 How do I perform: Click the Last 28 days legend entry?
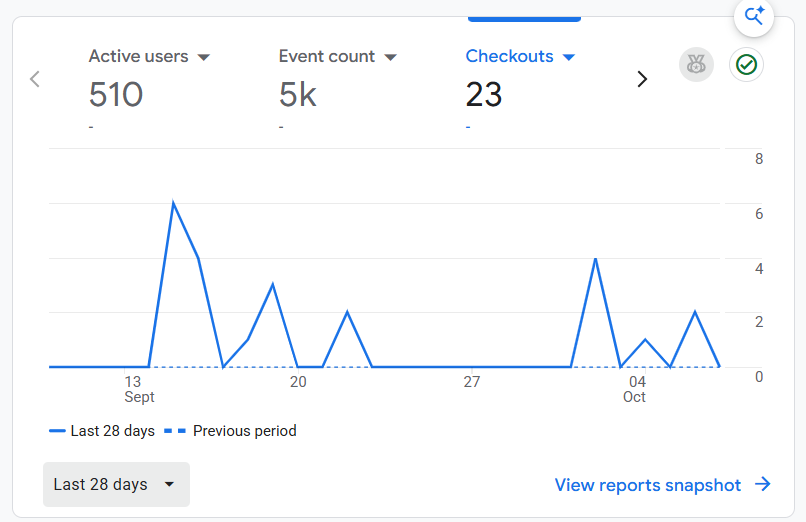(x=102, y=431)
